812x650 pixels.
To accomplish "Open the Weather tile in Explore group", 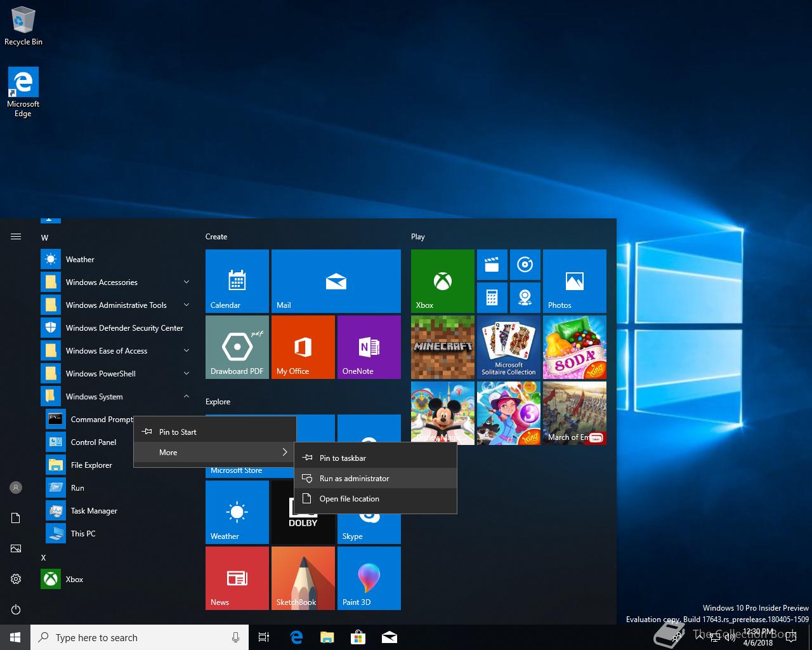I will 237,512.
